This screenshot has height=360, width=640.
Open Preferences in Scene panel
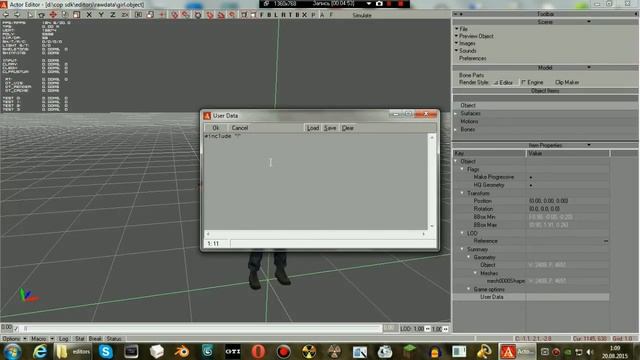pos(473,58)
